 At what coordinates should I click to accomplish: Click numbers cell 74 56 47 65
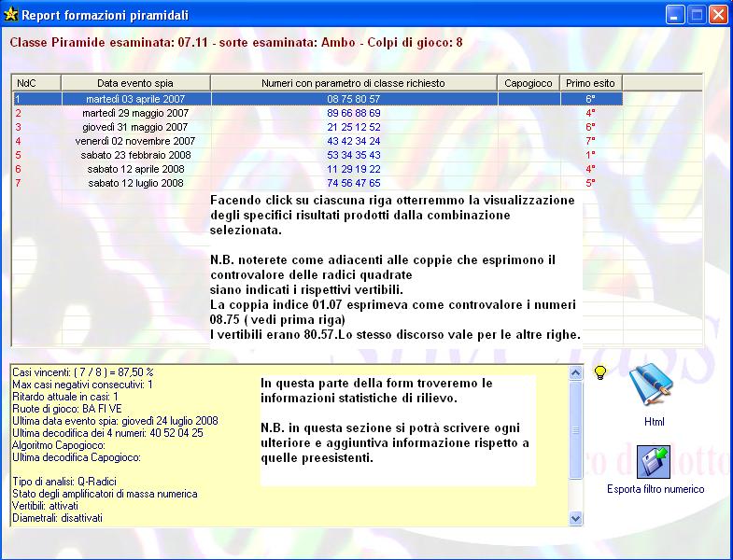(354, 183)
